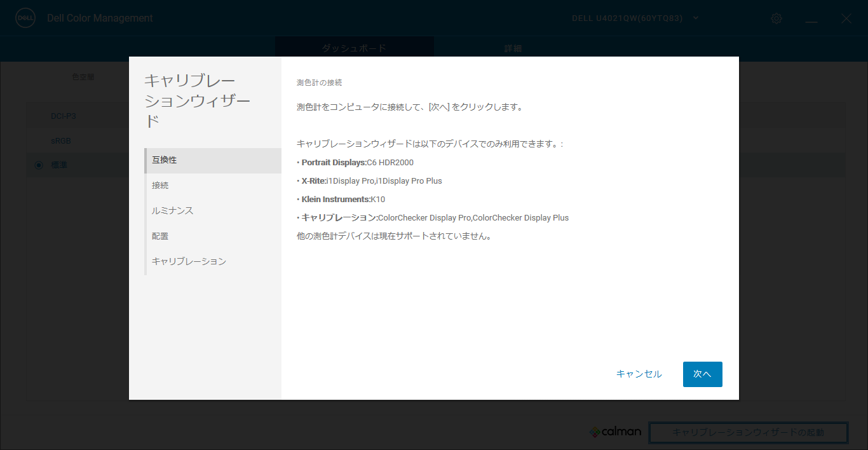Click the Dell logo icon
Image resolution: width=868 pixels, height=450 pixels.
(x=25, y=18)
